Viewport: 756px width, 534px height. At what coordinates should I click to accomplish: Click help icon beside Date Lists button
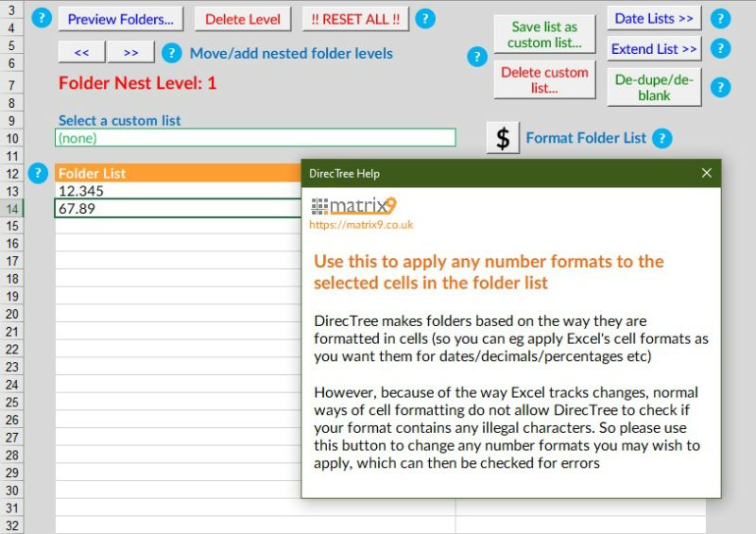[x=720, y=19]
